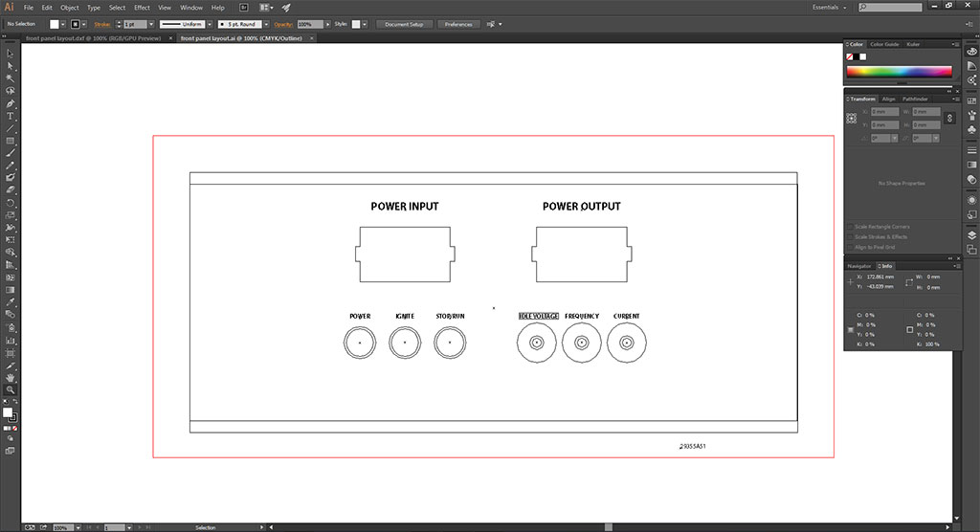This screenshot has width=980, height=532.
Task: Select the Rotate tool
Action: 10,203
